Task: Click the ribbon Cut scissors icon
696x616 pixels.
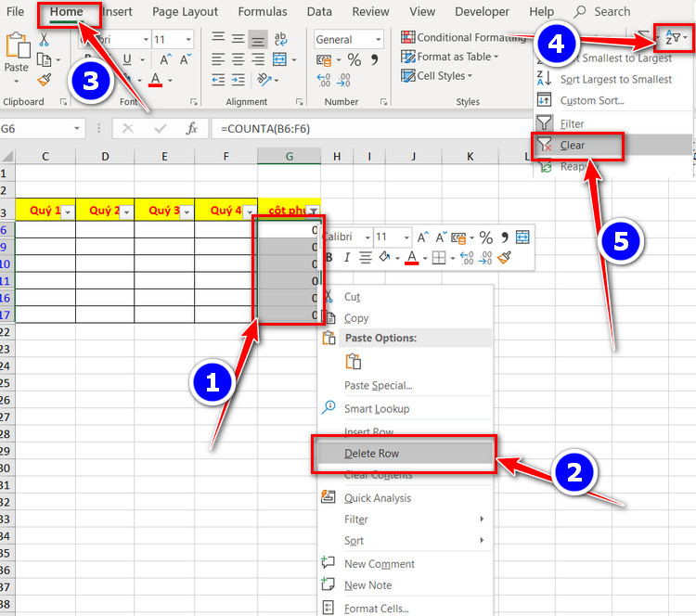Action: click(44, 40)
